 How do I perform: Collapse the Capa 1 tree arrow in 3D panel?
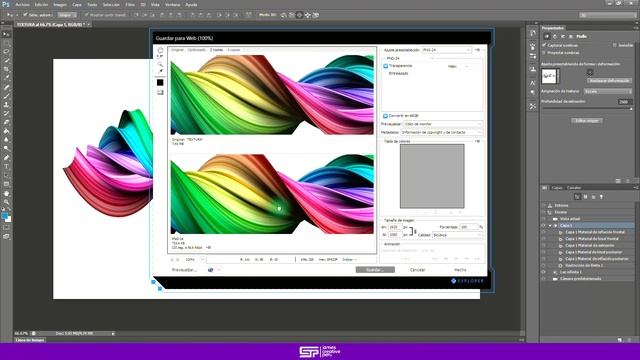(x=550, y=225)
